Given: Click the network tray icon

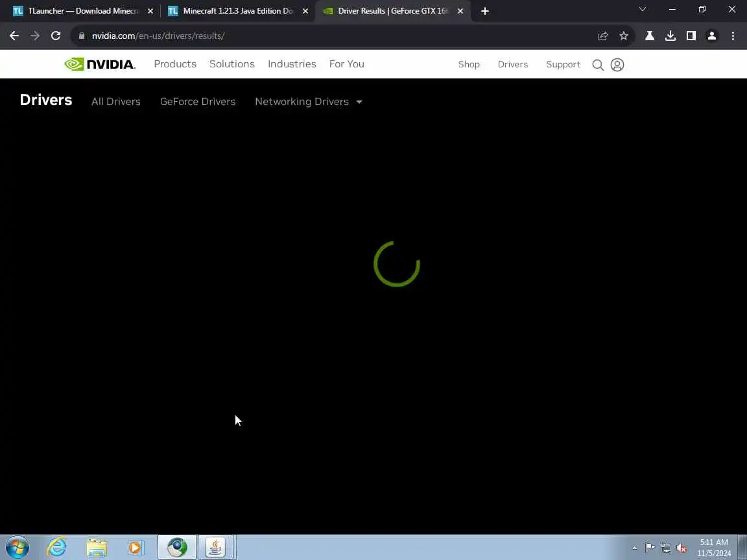Looking at the screenshot, I should (x=665, y=548).
